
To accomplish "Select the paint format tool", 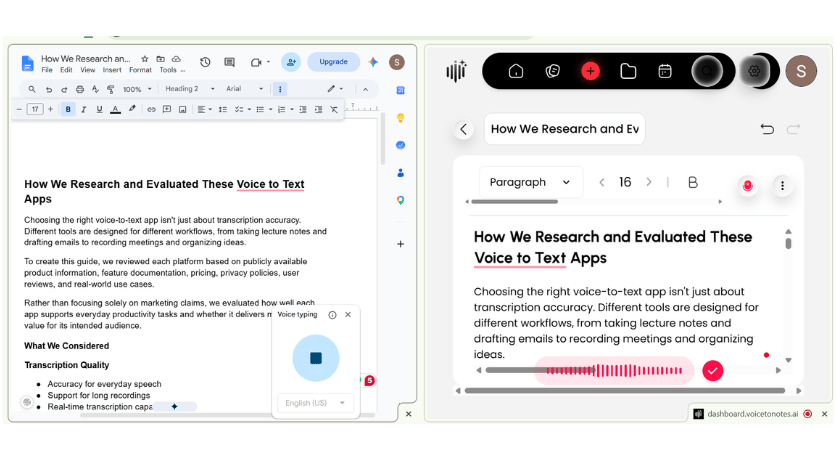I will (x=110, y=89).
